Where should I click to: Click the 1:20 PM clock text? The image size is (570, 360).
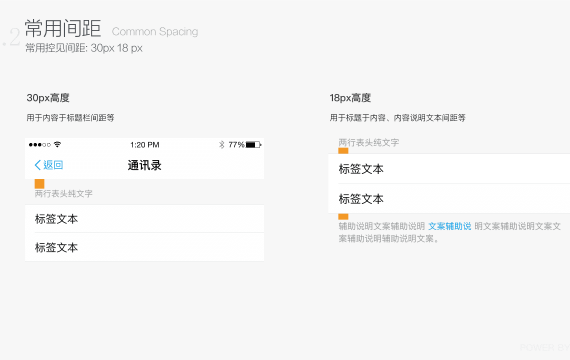[x=145, y=145]
